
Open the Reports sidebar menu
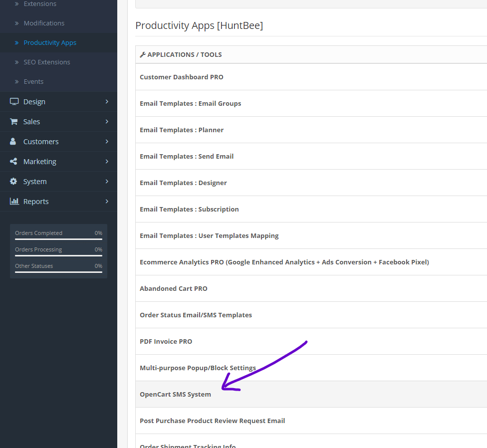58,201
